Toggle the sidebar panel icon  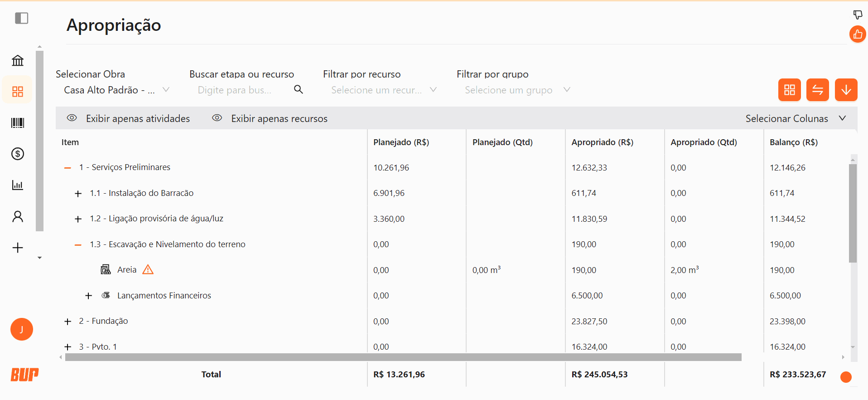[x=21, y=18]
